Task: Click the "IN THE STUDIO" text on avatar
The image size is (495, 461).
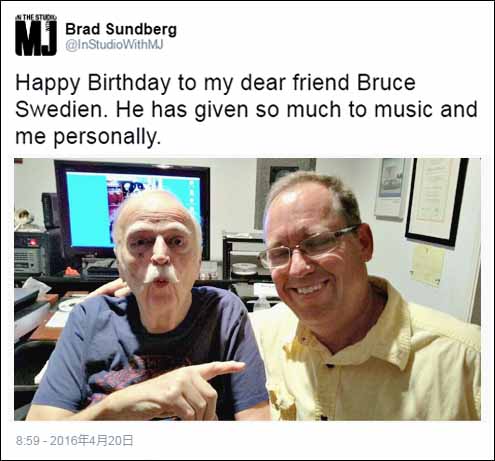Action: [36, 17]
